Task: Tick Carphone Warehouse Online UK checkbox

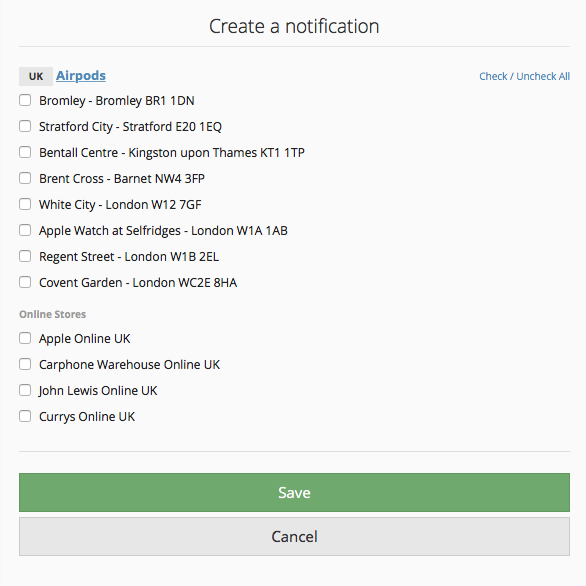Action: click(x=25, y=364)
